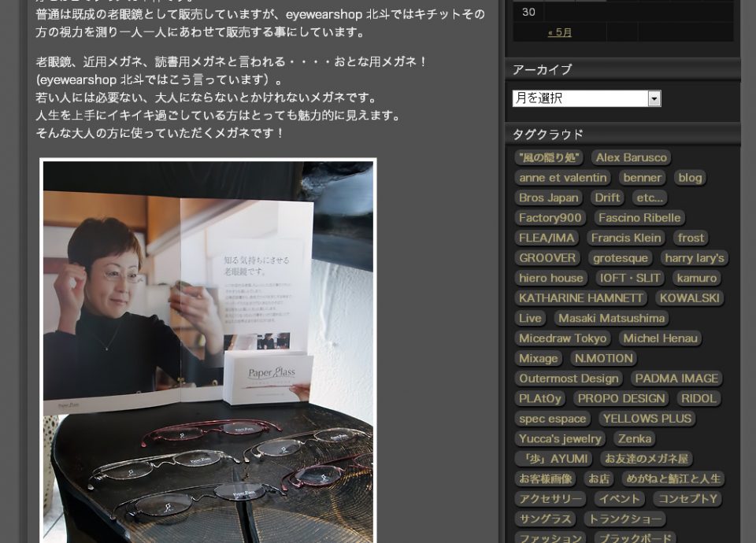
Task: Select the RIDOL tag
Action: click(699, 398)
